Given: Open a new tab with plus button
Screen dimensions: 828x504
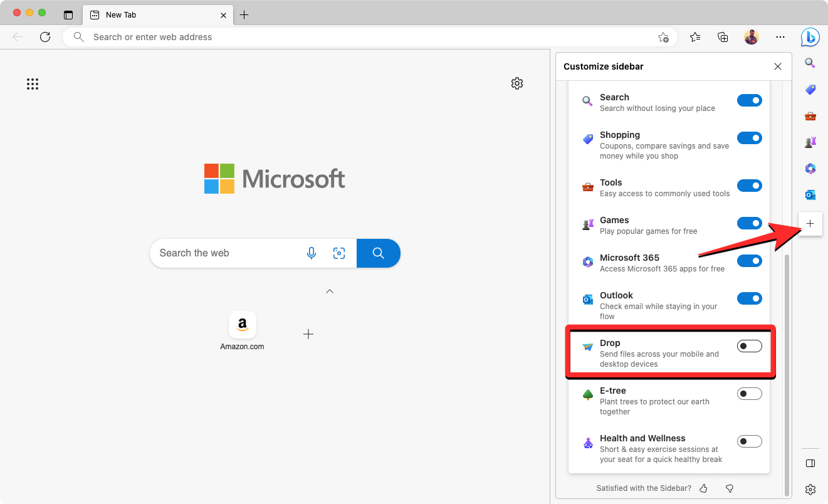Looking at the screenshot, I should coord(244,15).
